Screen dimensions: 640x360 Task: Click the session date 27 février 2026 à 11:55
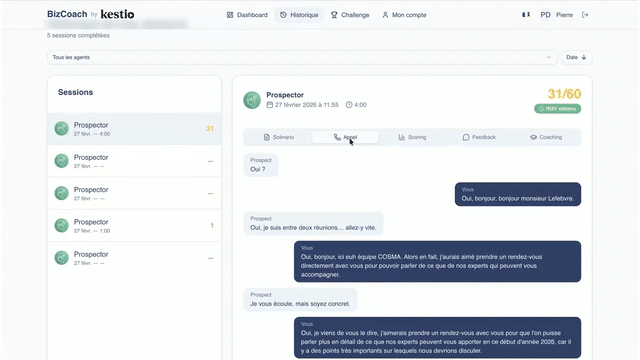[307, 105]
